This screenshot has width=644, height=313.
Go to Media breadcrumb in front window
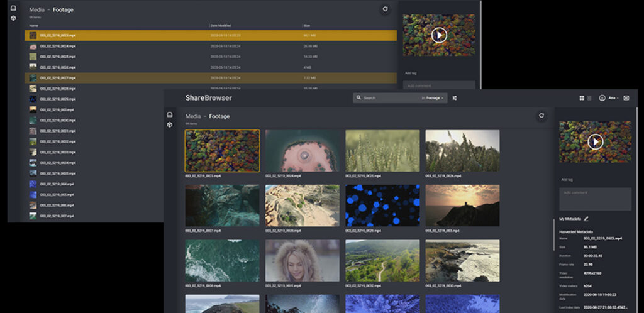[x=193, y=116]
